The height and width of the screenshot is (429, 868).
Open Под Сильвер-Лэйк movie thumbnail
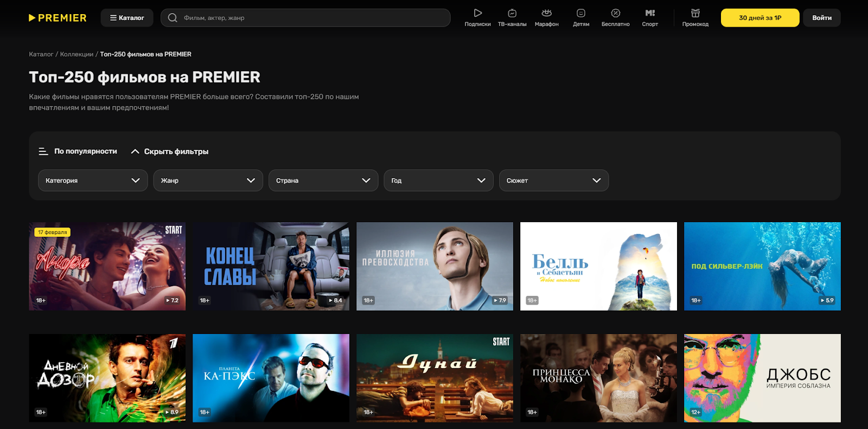(x=763, y=266)
